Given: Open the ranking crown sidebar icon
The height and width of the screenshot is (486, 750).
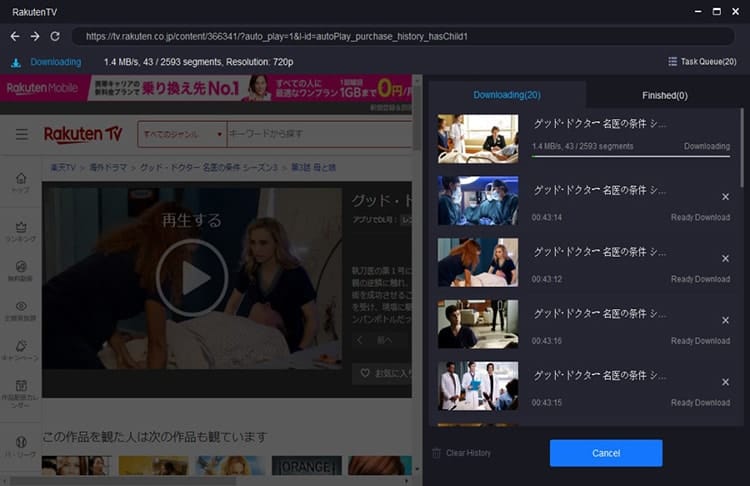Looking at the screenshot, I should click(21, 227).
